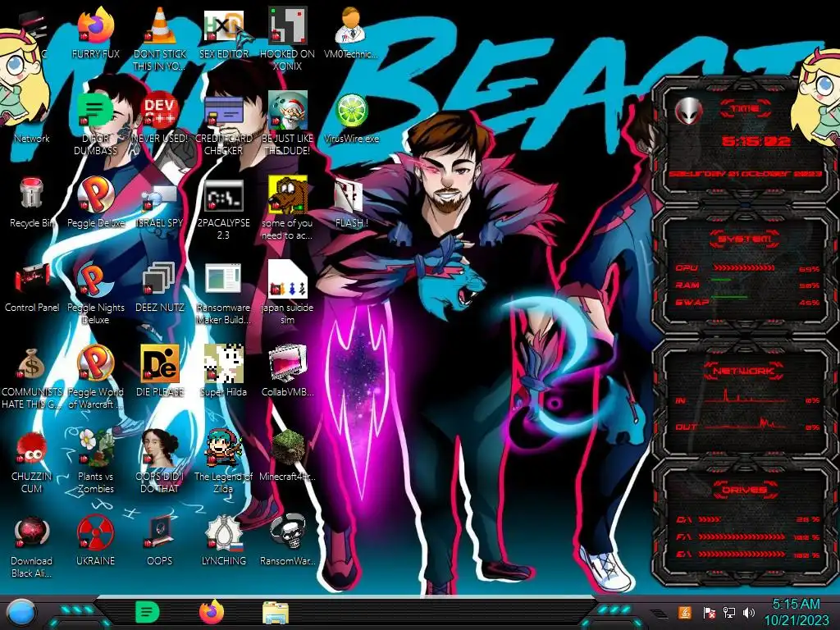Open the Spotify-style DI FOR DUMBASS icon
Viewport: 840px width, 630px height.
coord(95,111)
